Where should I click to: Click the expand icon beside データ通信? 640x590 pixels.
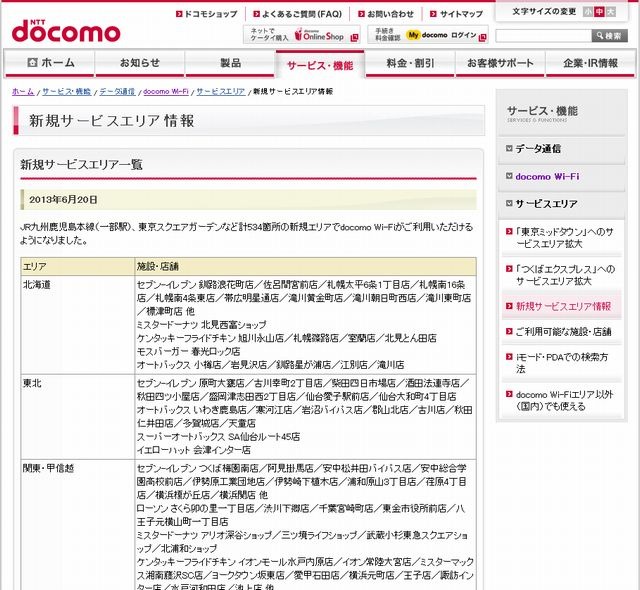click(x=509, y=149)
